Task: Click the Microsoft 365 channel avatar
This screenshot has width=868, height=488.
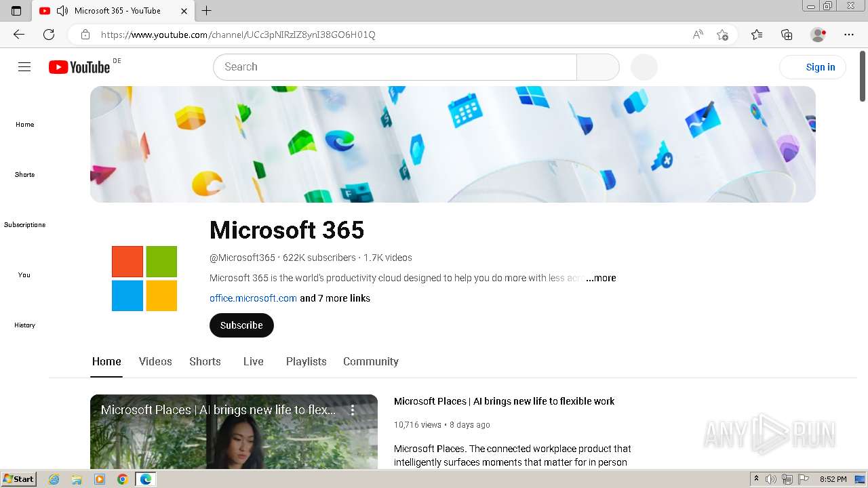Action: (144, 279)
